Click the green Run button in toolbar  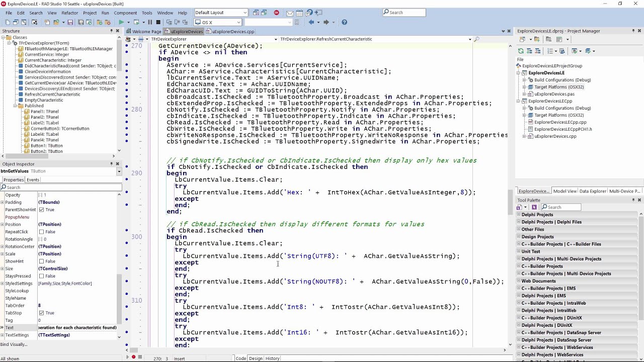click(121, 22)
